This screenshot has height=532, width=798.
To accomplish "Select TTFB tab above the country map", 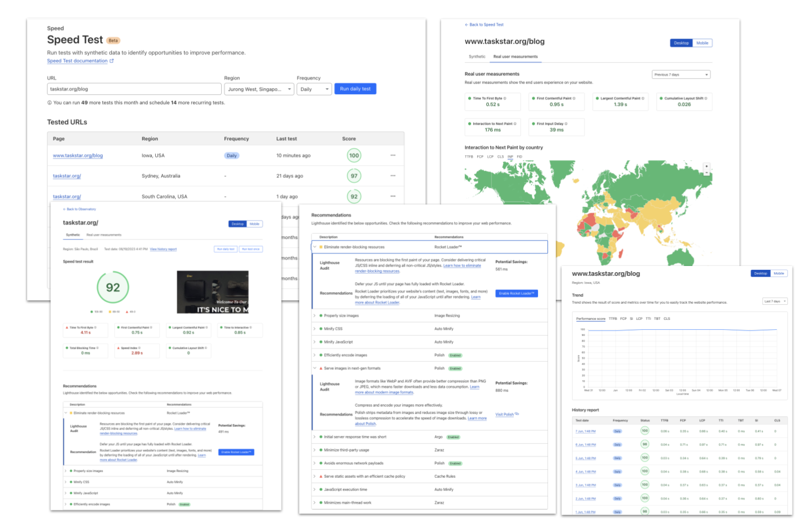I will point(469,157).
